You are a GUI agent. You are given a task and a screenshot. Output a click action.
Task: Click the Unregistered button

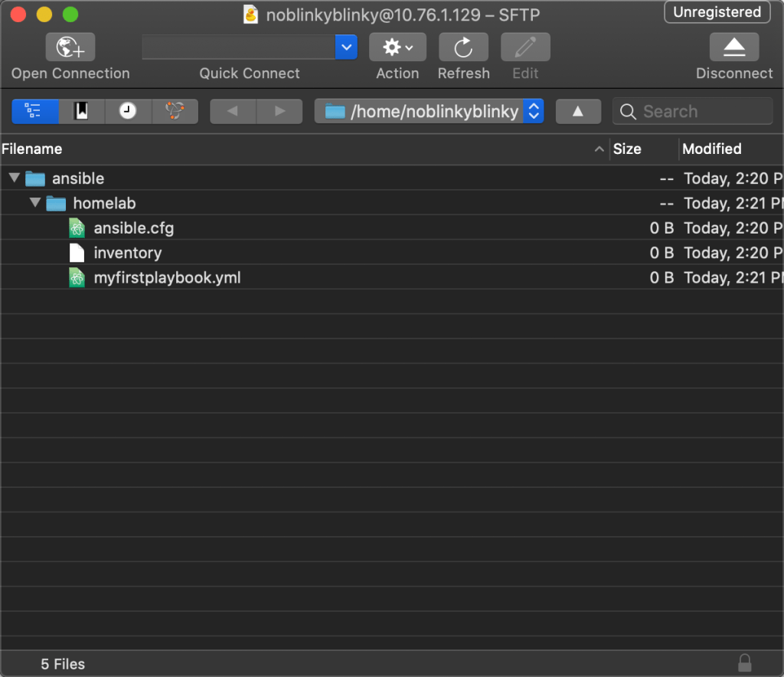coord(717,12)
